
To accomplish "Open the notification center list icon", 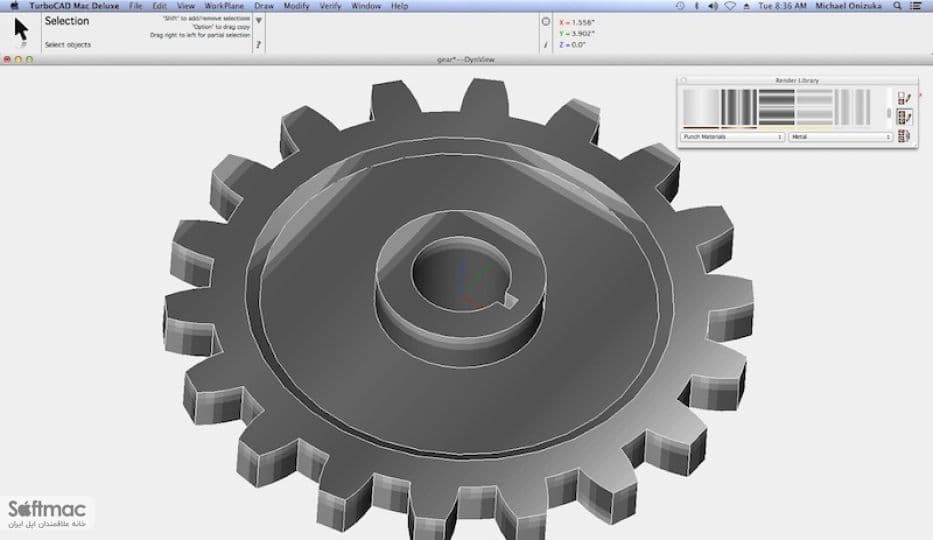I will (916, 6).
